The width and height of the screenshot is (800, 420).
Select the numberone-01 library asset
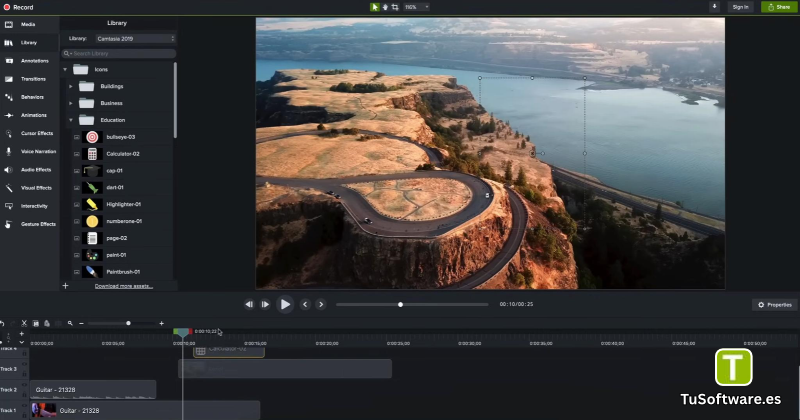pos(121,221)
